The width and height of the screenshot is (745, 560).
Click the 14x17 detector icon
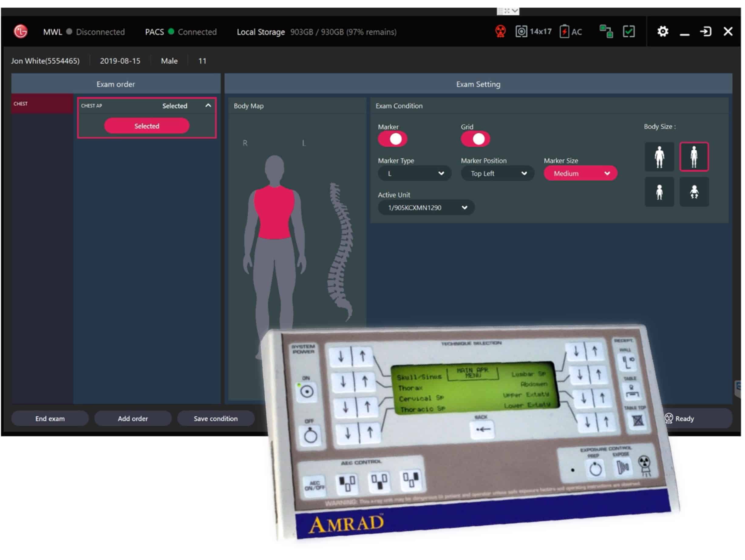coord(521,32)
